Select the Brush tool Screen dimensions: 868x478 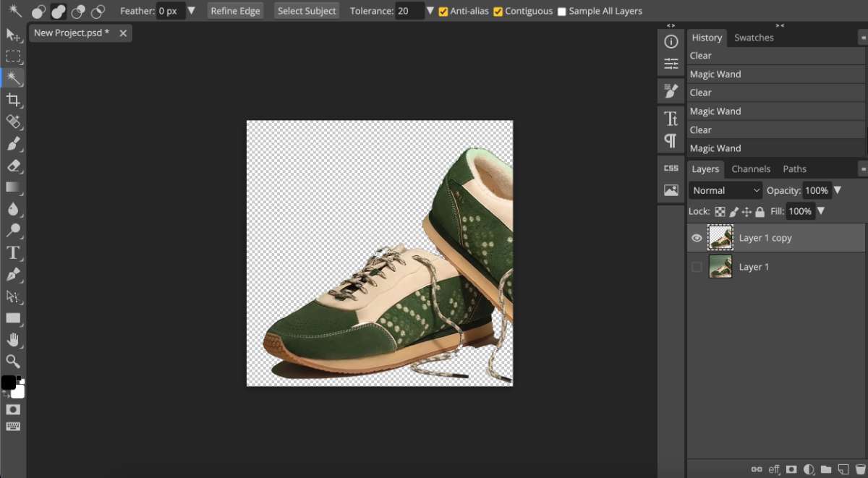[13, 144]
